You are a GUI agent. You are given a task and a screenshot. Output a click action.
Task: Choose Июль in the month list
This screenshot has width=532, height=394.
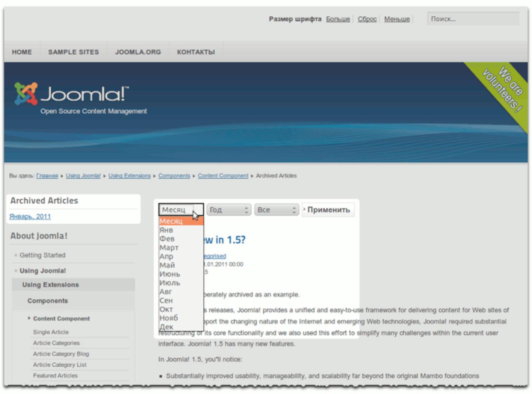pos(170,283)
